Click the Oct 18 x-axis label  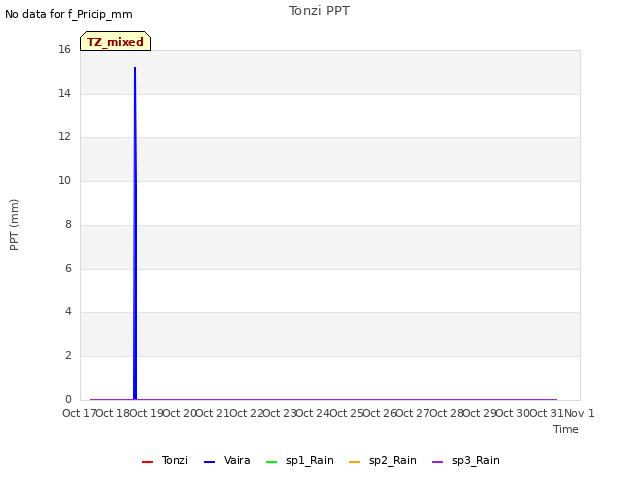113,413
